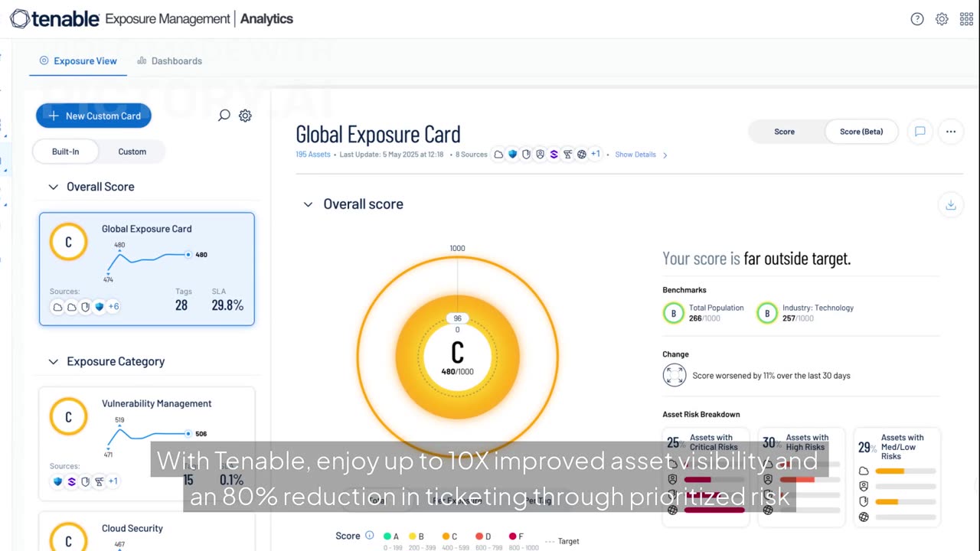Click search magnifier in cards panel
Image resolution: width=980 pixels, height=551 pixels.
[x=224, y=116]
